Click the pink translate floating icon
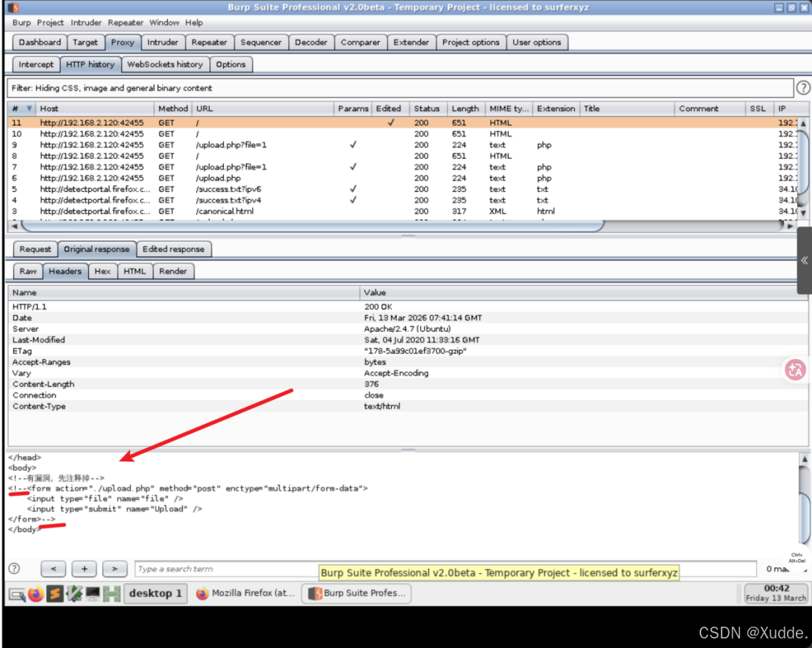The height and width of the screenshot is (648, 812). pos(795,370)
